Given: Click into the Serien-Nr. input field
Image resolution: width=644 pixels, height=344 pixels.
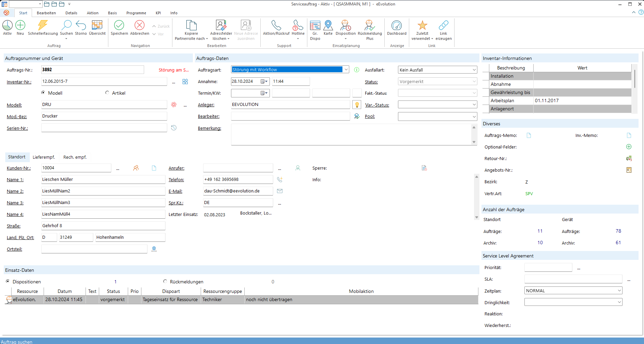Looking at the screenshot, I should (x=104, y=128).
